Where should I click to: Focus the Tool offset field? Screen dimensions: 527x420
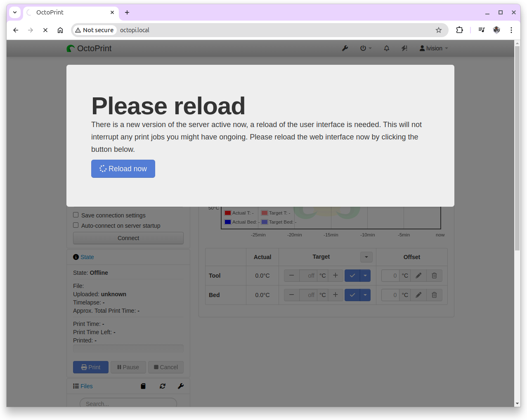point(390,276)
